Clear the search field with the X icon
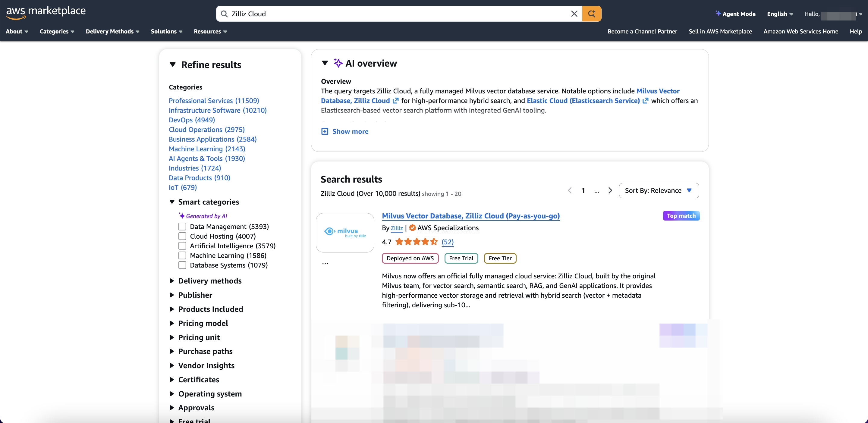 click(574, 14)
